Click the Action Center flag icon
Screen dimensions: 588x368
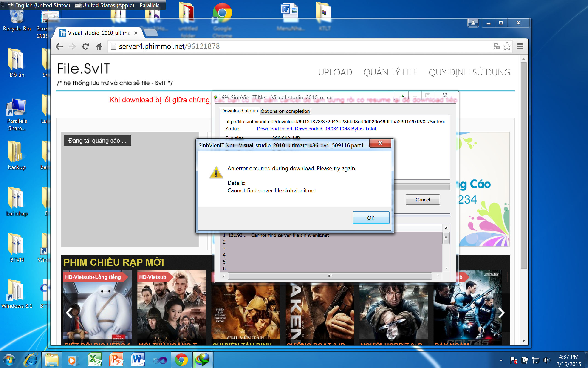point(513,360)
